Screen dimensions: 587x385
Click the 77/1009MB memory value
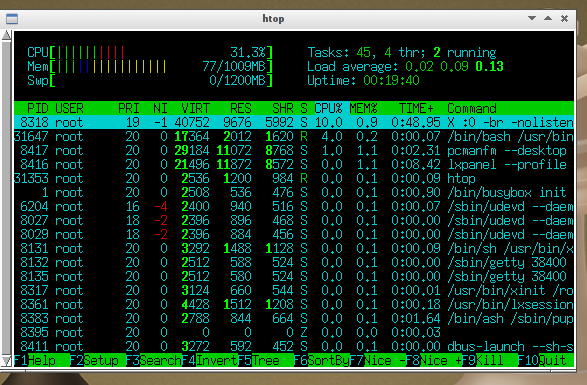click(234, 67)
